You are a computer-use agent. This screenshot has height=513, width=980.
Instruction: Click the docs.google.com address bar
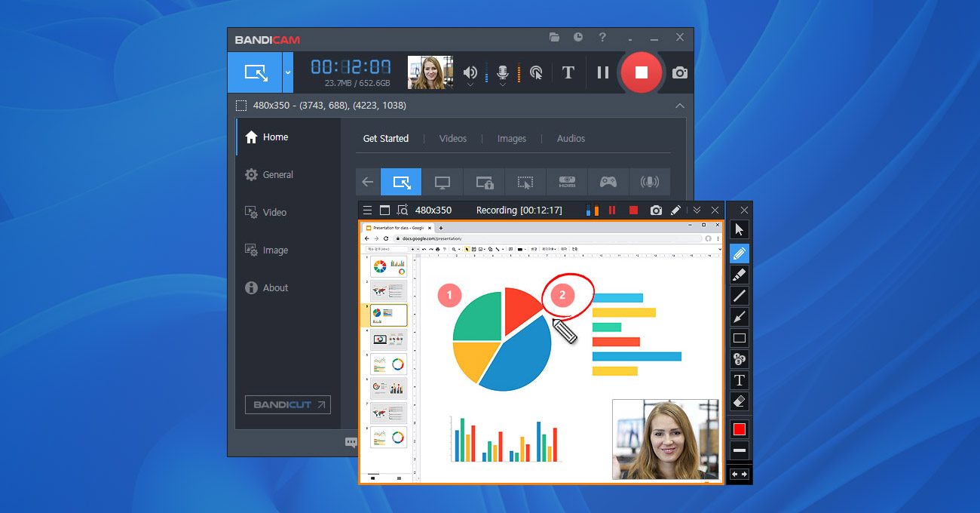coord(548,238)
